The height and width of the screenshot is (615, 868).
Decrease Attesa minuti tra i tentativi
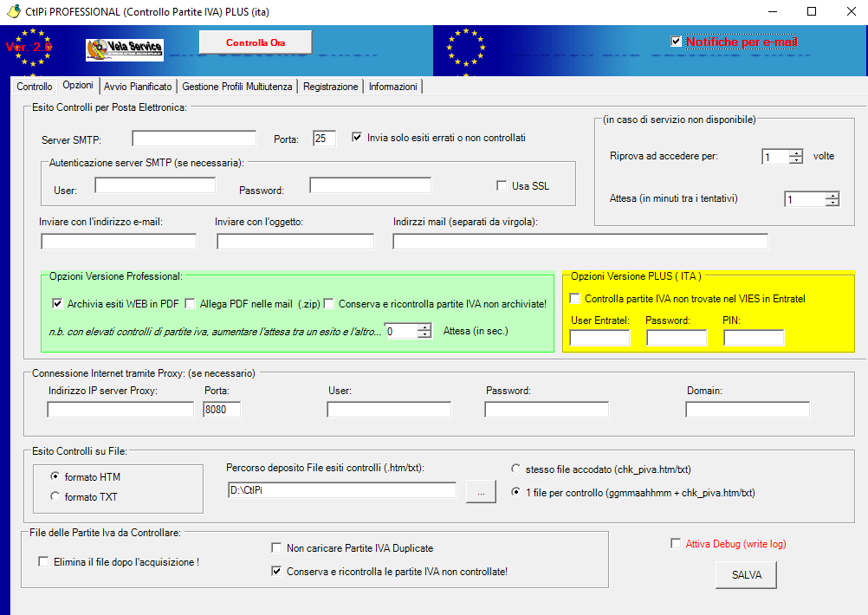[832, 203]
